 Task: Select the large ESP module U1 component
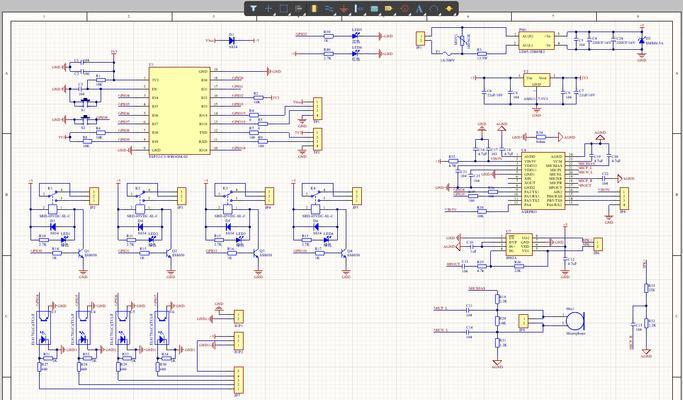179,111
